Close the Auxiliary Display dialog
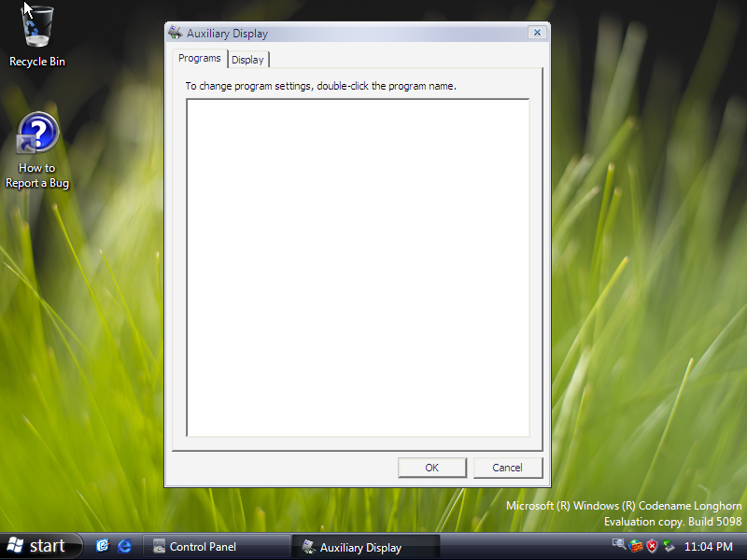Viewport: 747px width, 560px height. [x=537, y=33]
